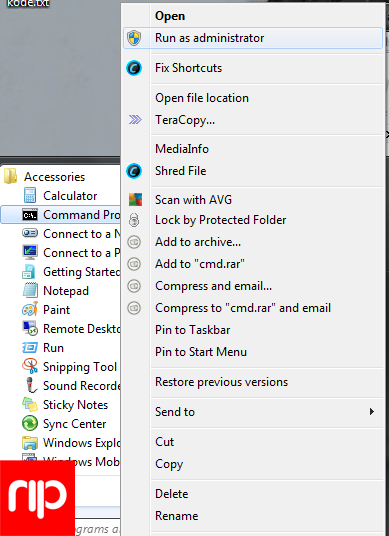Launch Calculator from the Start menu list
Screen dimensions: 389x536
tap(70, 196)
